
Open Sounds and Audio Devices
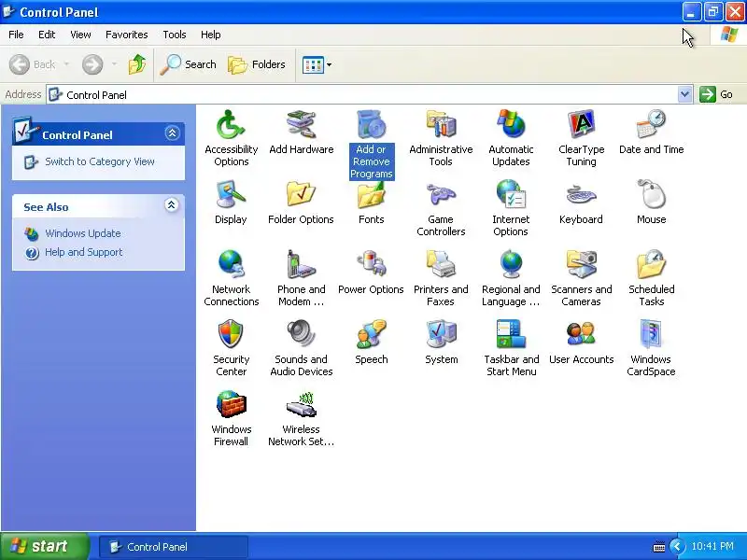(x=301, y=348)
